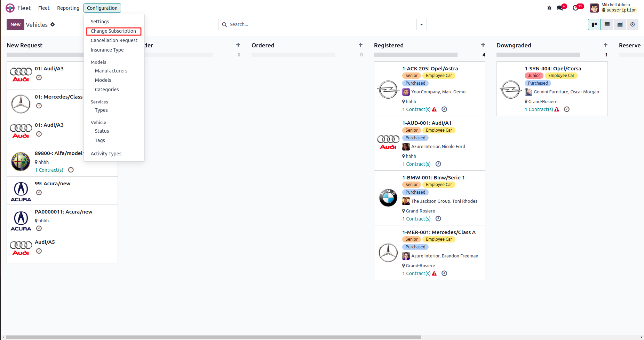The height and width of the screenshot is (340, 644).
Task: Open Activity Types menu entry
Action: 106,154
